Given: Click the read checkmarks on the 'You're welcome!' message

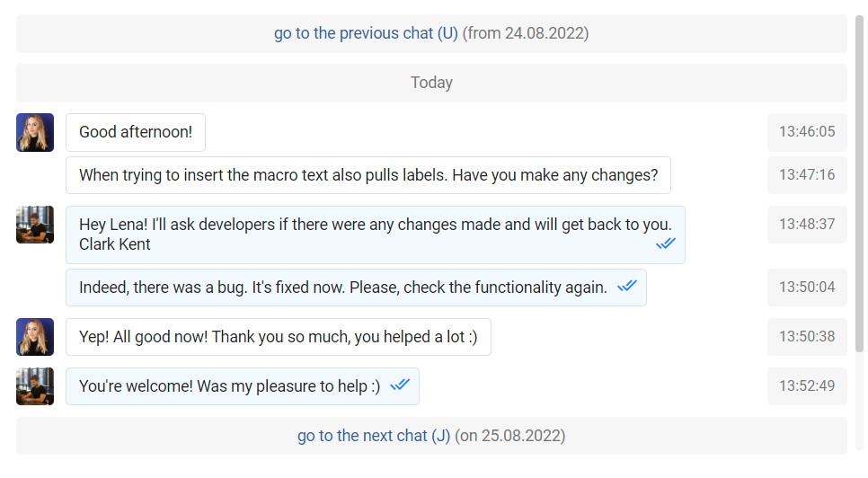Looking at the screenshot, I should coord(400,385).
